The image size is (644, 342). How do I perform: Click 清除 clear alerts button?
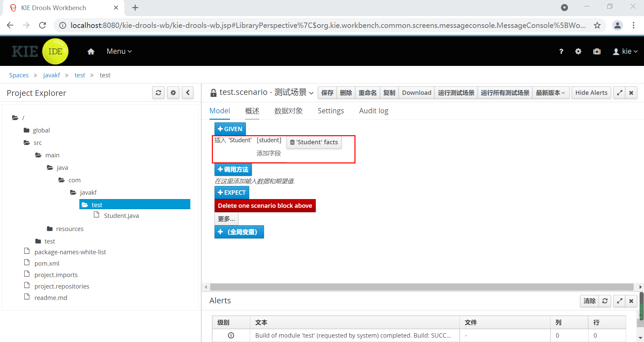coord(590,301)
